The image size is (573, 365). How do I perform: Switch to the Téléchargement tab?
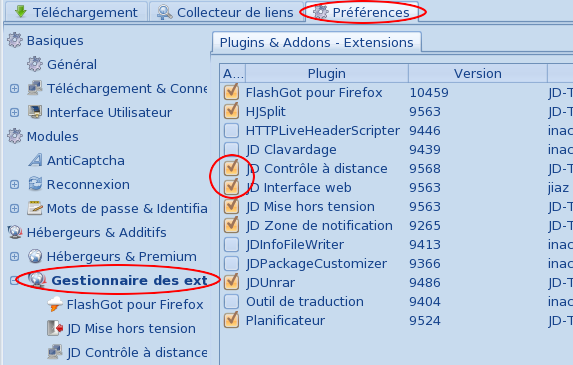tap(76, 12)
